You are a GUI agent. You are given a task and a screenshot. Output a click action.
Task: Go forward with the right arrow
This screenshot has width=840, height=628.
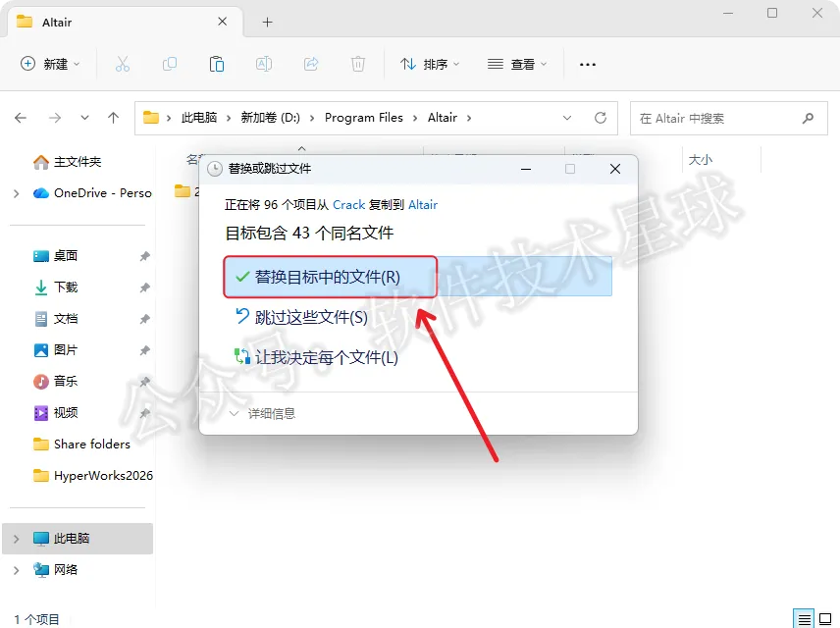click(55, 118)
